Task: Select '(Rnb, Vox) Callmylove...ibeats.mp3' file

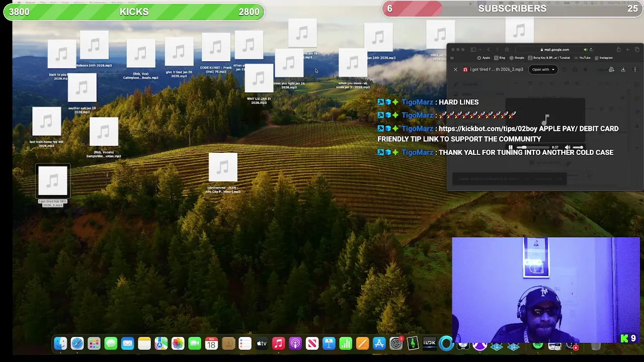Action: tap(141, 58)
